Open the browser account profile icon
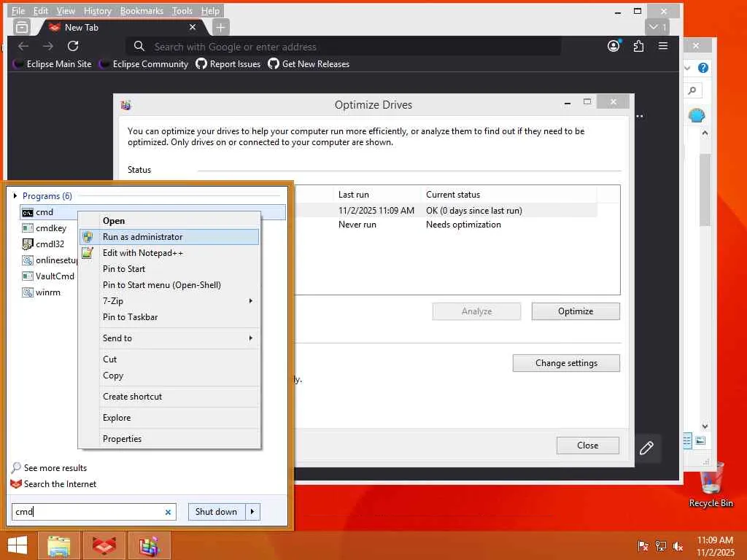This screenshot has height=560, width=747. (x=614, y=46)
